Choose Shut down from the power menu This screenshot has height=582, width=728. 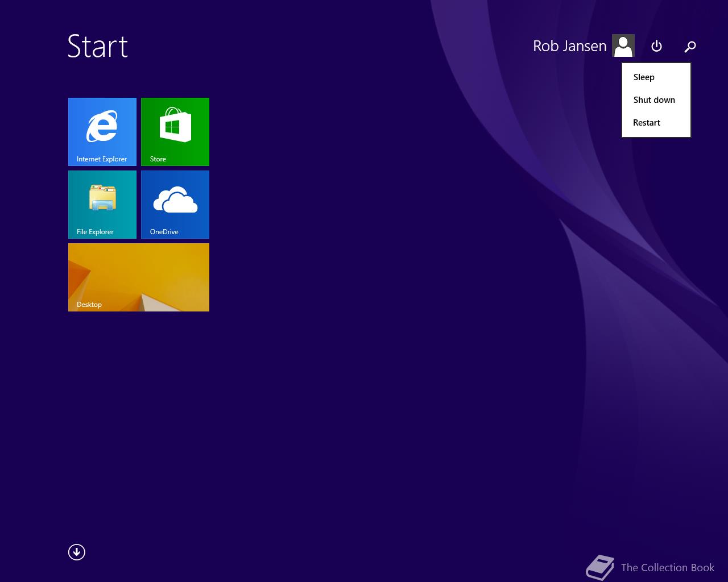click(656, 100)
